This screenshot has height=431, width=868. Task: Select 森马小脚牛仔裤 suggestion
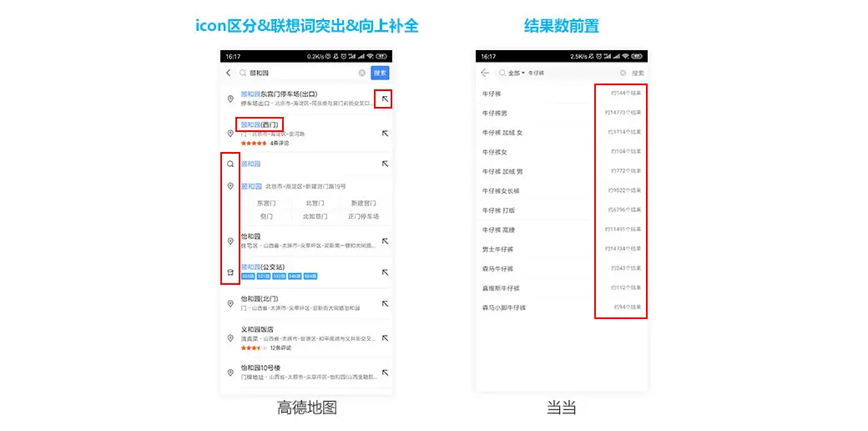[x=503, y=307]
